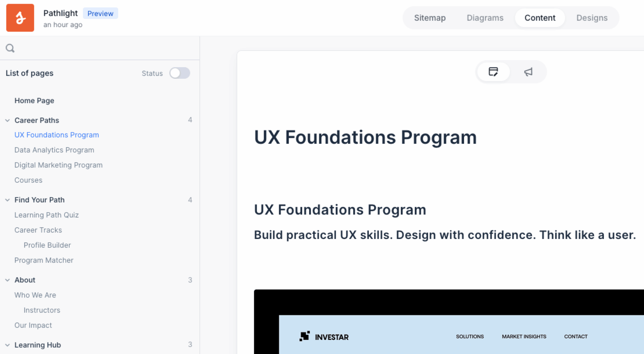
Task: Select the megaphone announcement view icon
Action: coord(528,72)
